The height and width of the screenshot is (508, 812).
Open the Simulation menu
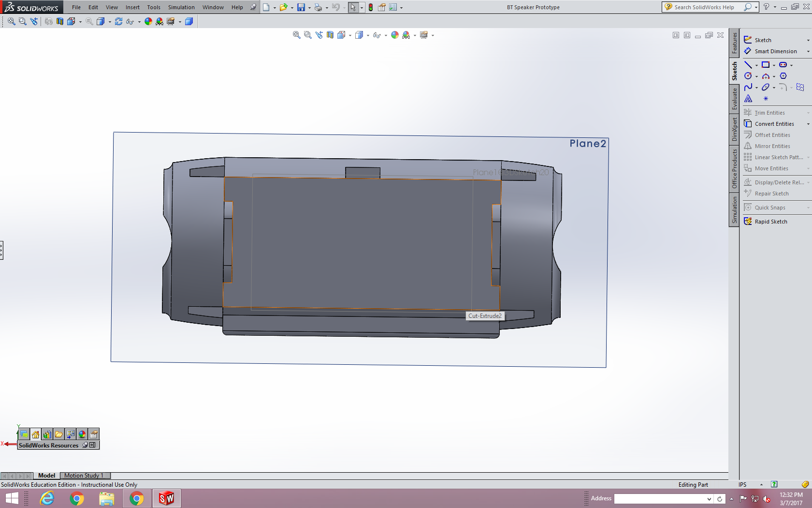pos(181,7)
